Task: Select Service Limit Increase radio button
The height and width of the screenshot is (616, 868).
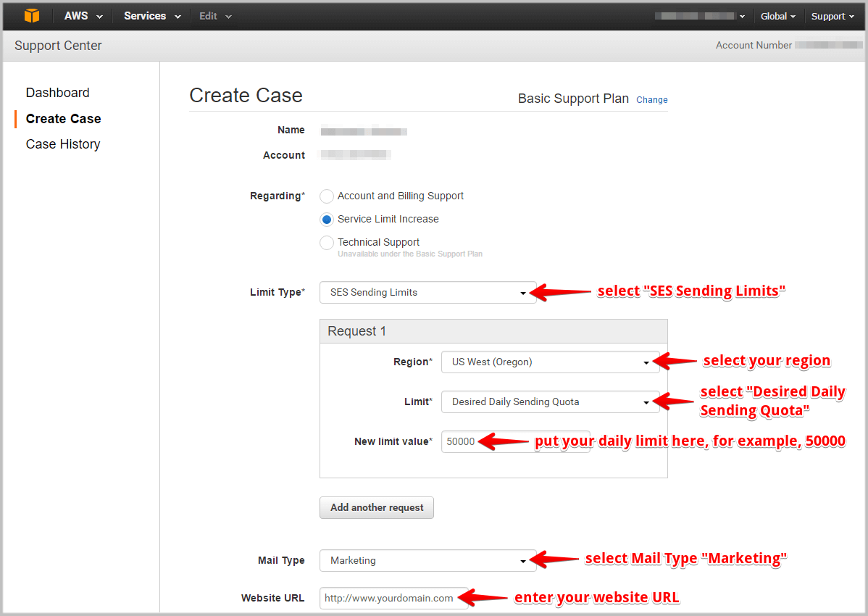Action: [327, 219]
